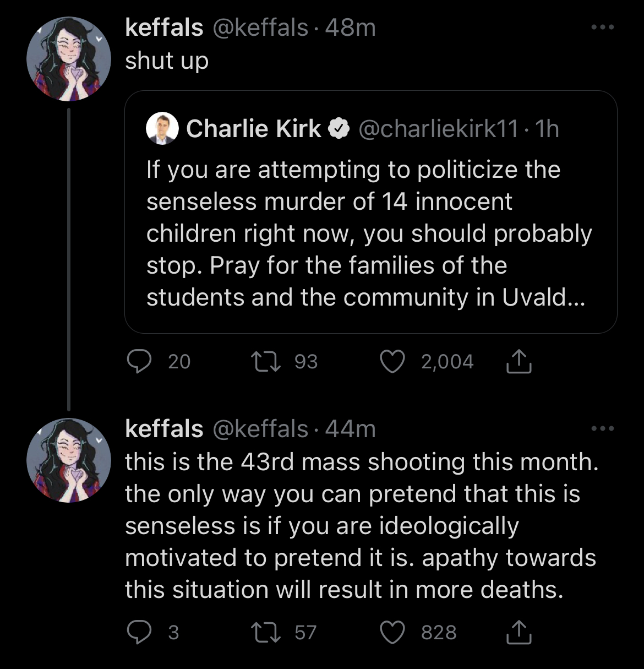The width and height of the screenshot is (644, 669).
Task: Reply to the "shut up" tweet
Action: click(x=139, y=362)
